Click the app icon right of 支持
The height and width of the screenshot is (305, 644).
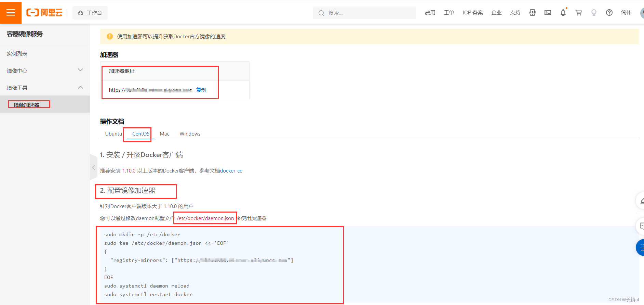(x=532, y=13)
